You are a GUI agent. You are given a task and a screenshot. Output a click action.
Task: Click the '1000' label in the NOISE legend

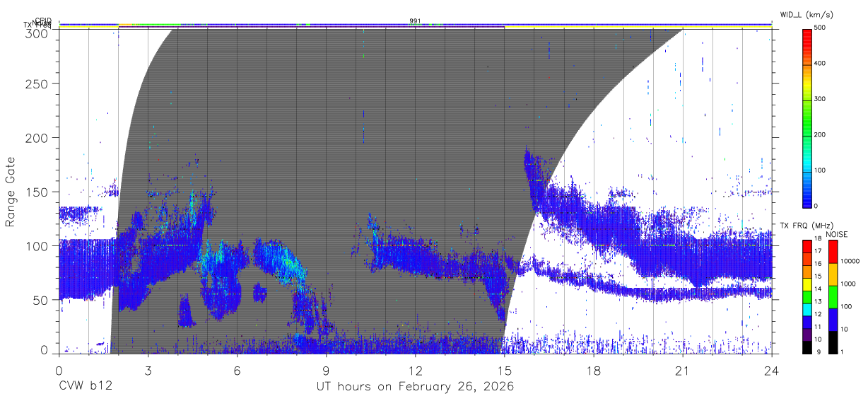pyautogui.click(x=848, y=284)
